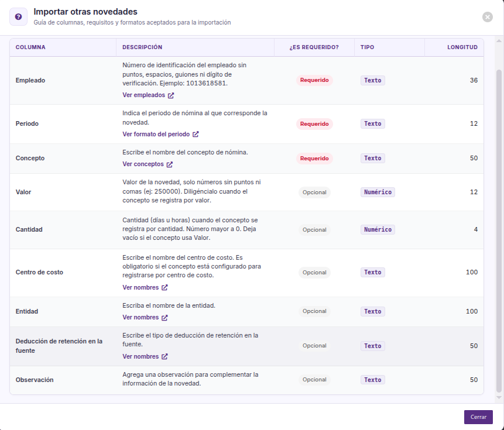Click the length value 36 for Empleado

point(474,80)
